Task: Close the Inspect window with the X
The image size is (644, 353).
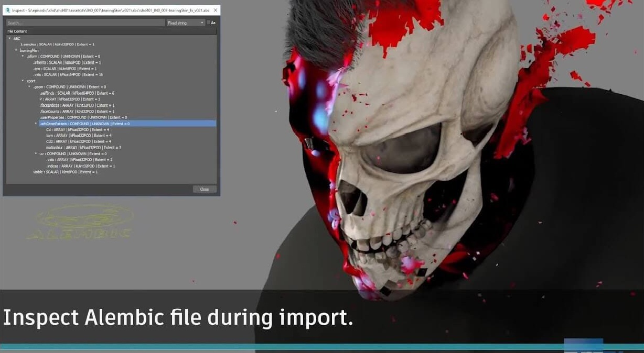Action: click(x=216, y=10)
